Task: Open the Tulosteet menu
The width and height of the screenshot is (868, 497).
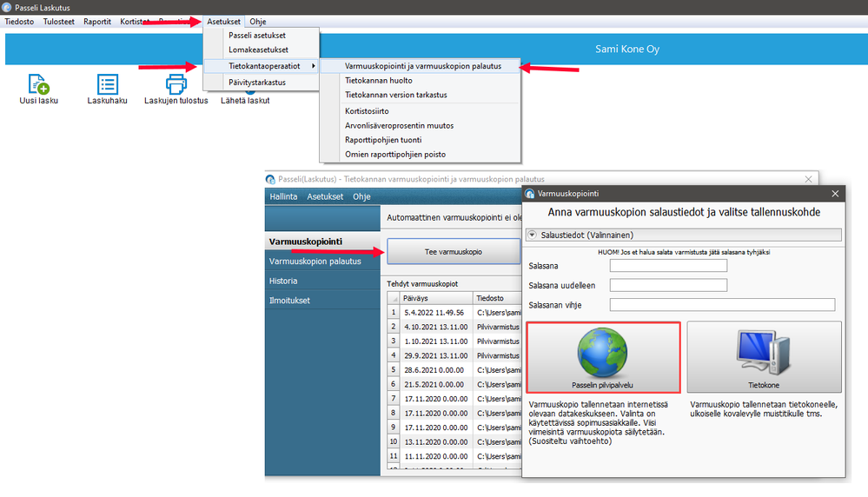Action: tap(59, 22)
